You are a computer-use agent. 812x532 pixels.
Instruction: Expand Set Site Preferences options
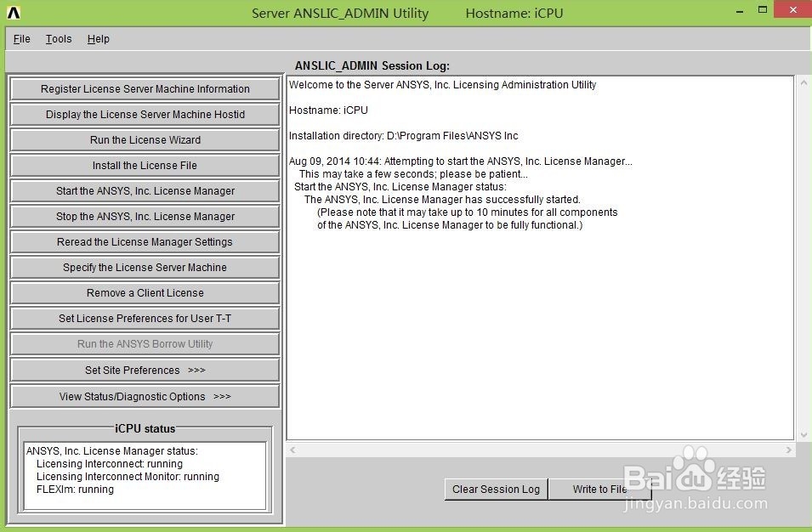144,370
